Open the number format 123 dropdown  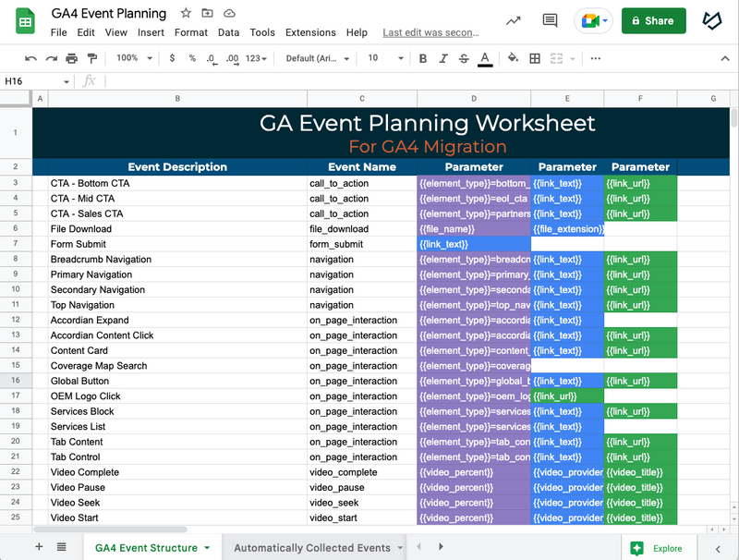point(256,58)
